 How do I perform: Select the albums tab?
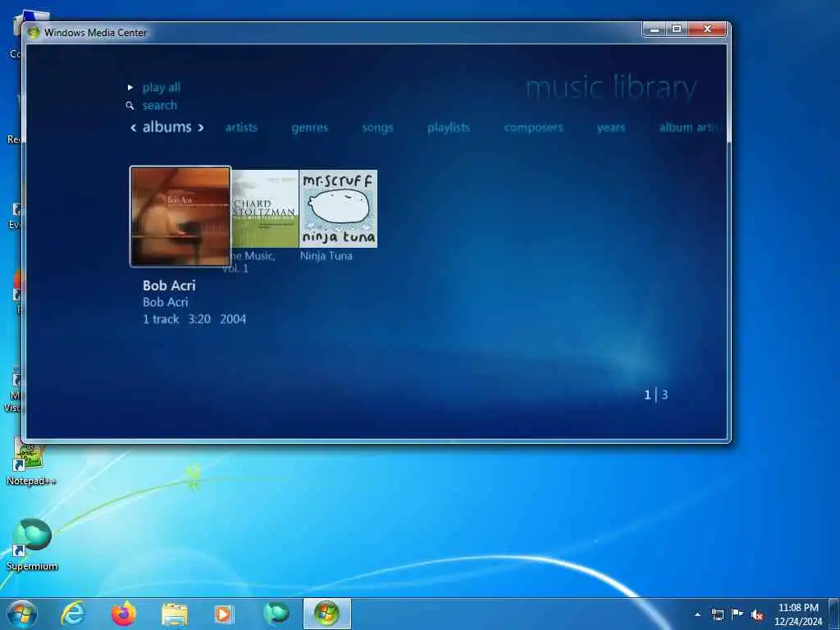coord(167,127)
